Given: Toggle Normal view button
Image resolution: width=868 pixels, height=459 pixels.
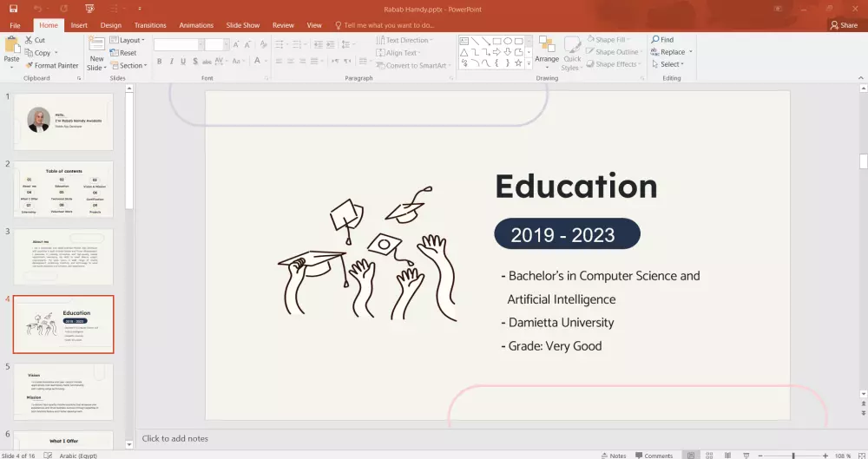Looking at the screenshot, I should tap(691, 456).
